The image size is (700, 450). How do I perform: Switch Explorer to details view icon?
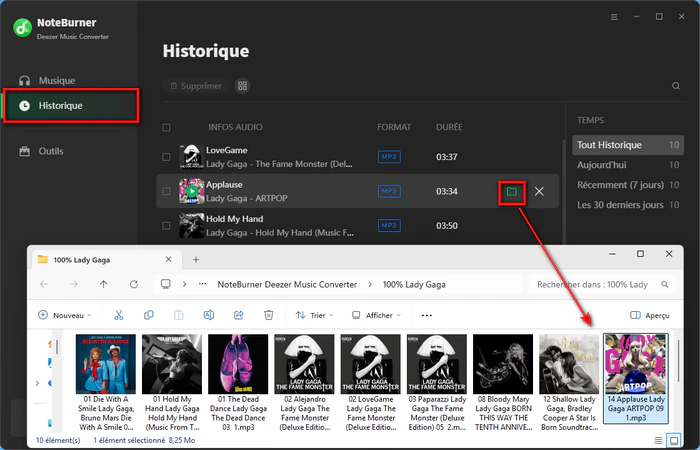658,441
